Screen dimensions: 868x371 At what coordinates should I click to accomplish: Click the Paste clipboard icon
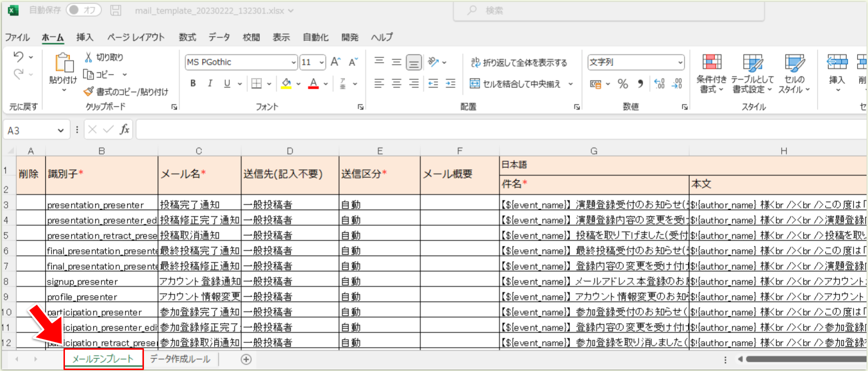pos(64,63)
